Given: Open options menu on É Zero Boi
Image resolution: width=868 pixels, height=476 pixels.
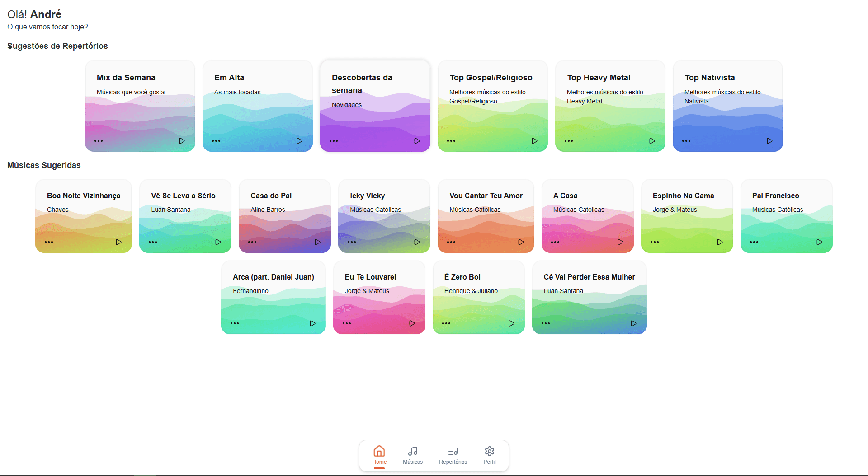Looking at the screenshot, I should (x=446, y=323).
